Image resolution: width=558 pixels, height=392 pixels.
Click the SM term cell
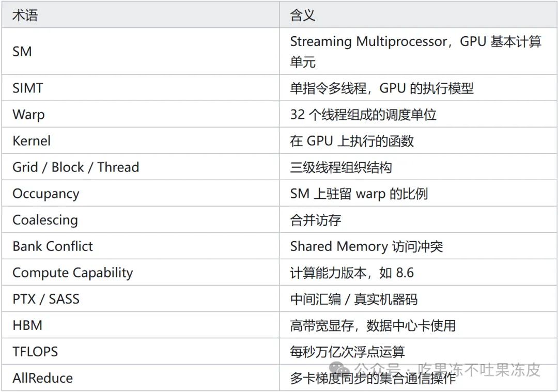coord(141,51)
